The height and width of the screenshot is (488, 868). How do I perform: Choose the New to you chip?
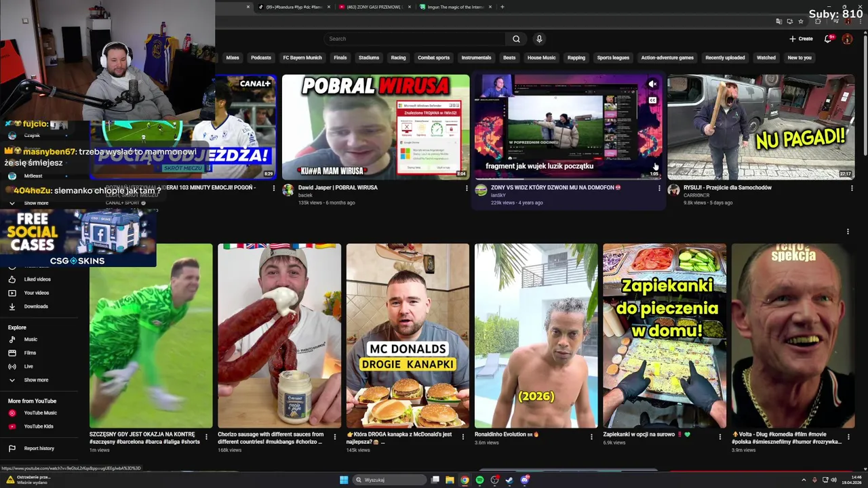tap(800, 58)
